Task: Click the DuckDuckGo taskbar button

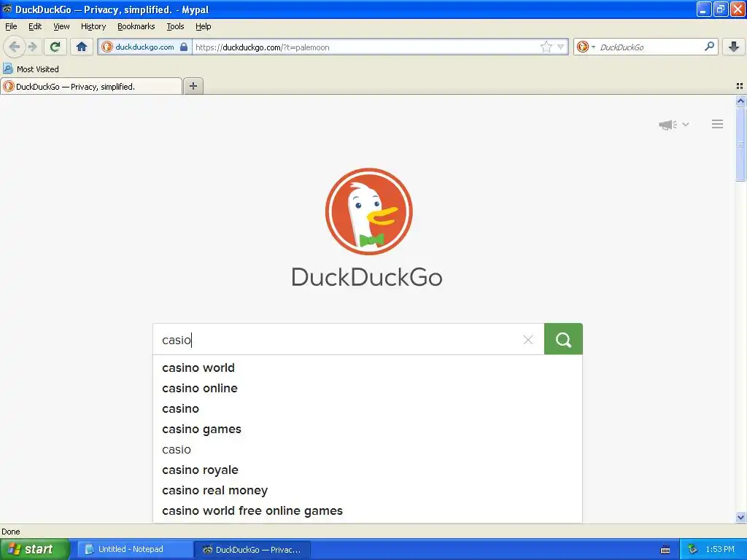Action: pyautogui.click(x=252, y=549)
